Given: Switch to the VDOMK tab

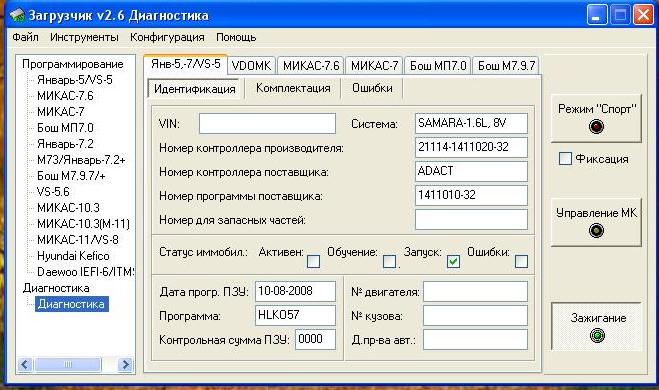Looking at the screenshot, I should click(x=251, y=66).
